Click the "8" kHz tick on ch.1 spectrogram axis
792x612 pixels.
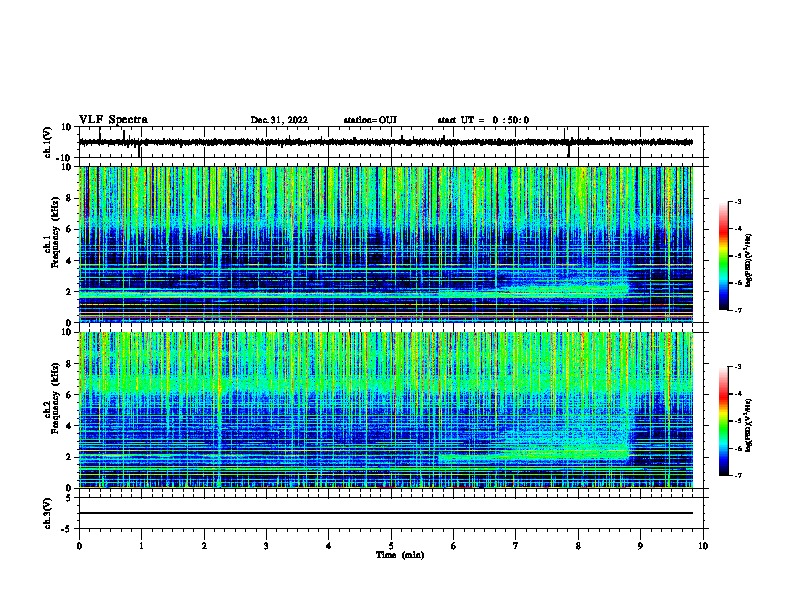coord(69,198)
